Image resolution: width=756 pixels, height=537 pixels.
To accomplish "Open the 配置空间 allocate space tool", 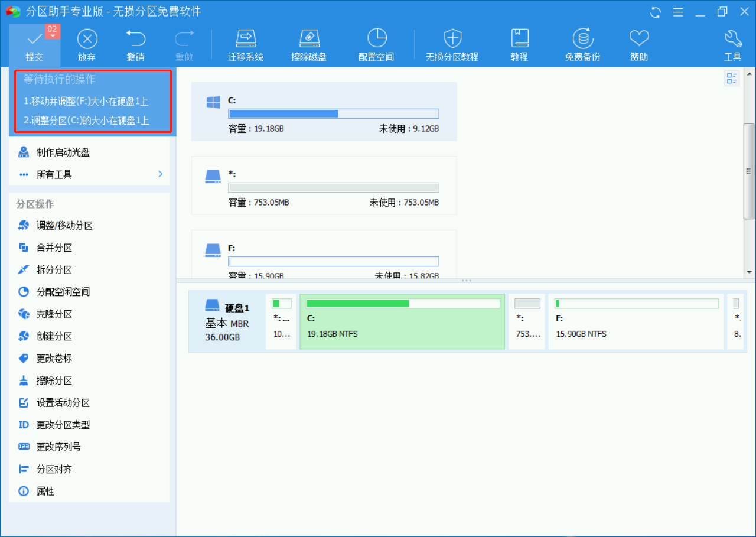I will (376, 45).
